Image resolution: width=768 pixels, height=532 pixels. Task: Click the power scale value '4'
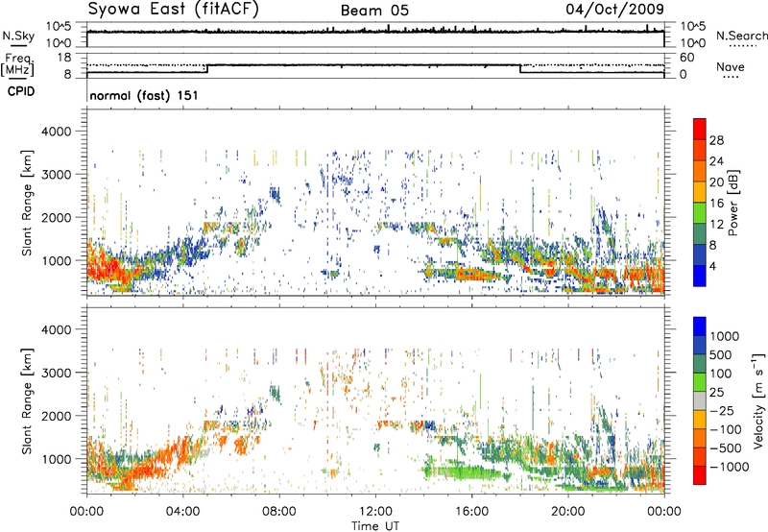(712, 266)
